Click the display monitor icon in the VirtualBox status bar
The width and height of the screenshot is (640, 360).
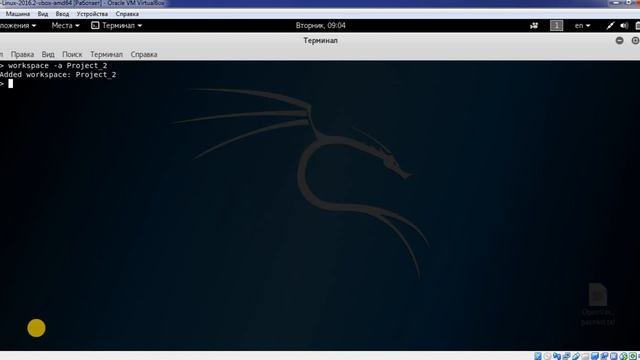coord(595,356)
